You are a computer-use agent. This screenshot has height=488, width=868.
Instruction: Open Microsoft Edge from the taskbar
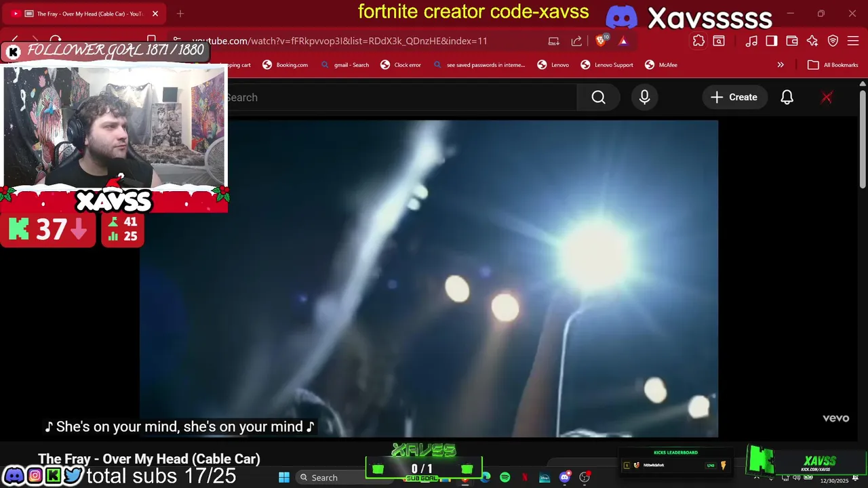[486, 477]
